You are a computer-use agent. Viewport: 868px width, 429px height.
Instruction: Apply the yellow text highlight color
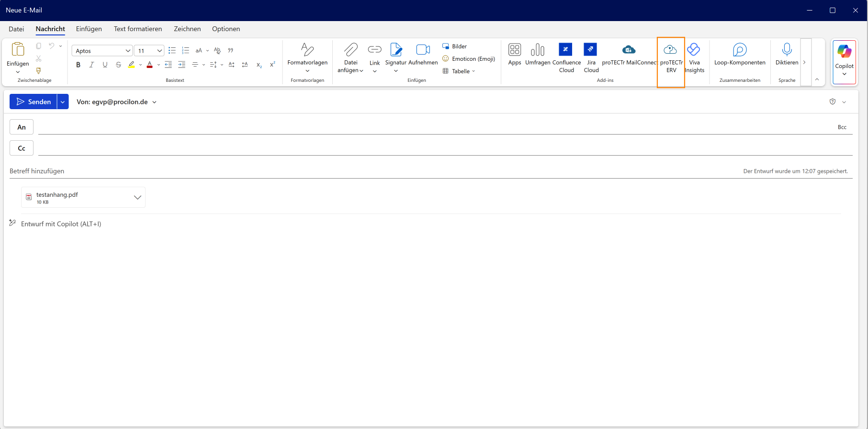coord(131,65)
